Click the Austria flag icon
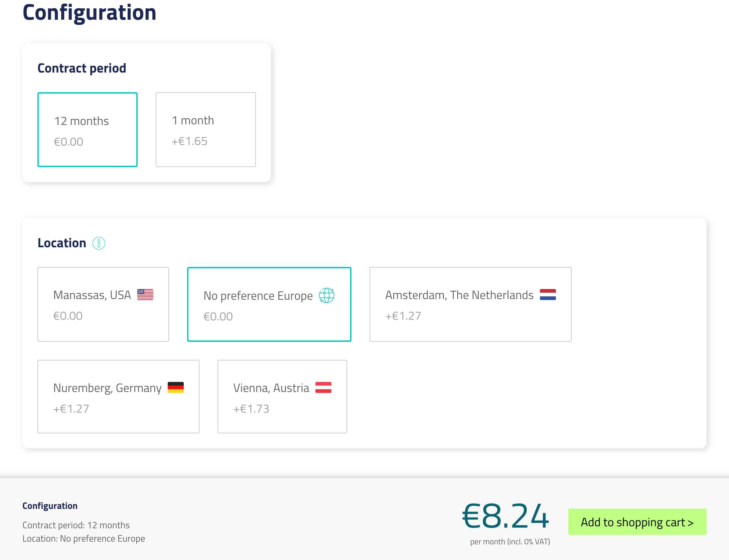The width and height of the screenshot is (729, 560). tap(323, 388)
